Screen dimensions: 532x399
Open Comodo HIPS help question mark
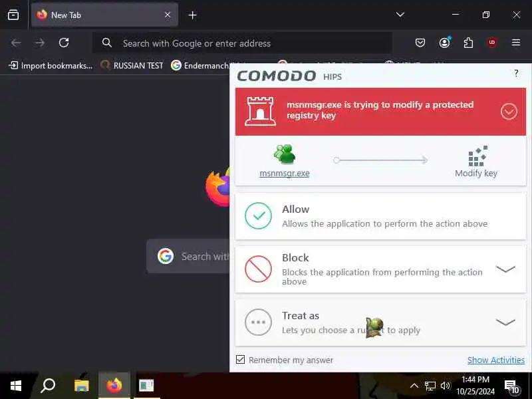click(516, 73)
